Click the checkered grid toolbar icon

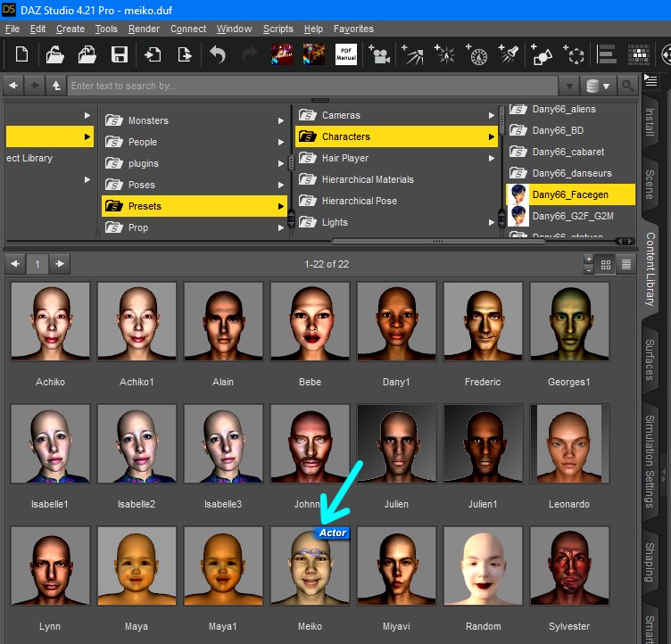click(x=639, y=54)
